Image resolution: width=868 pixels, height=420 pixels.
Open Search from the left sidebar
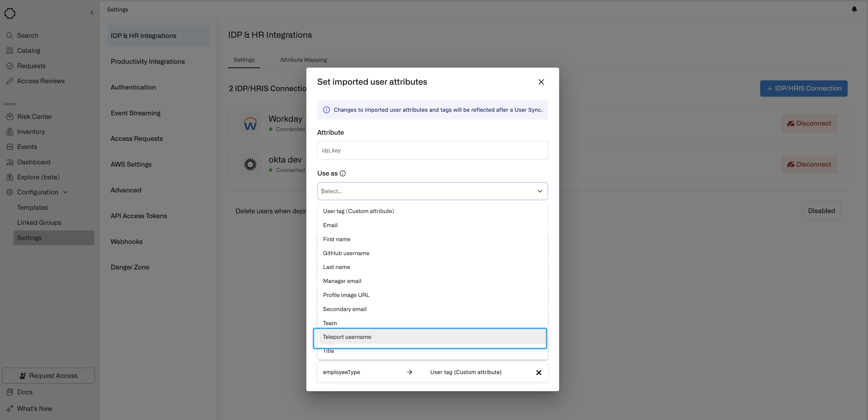[x=27, y=35]
